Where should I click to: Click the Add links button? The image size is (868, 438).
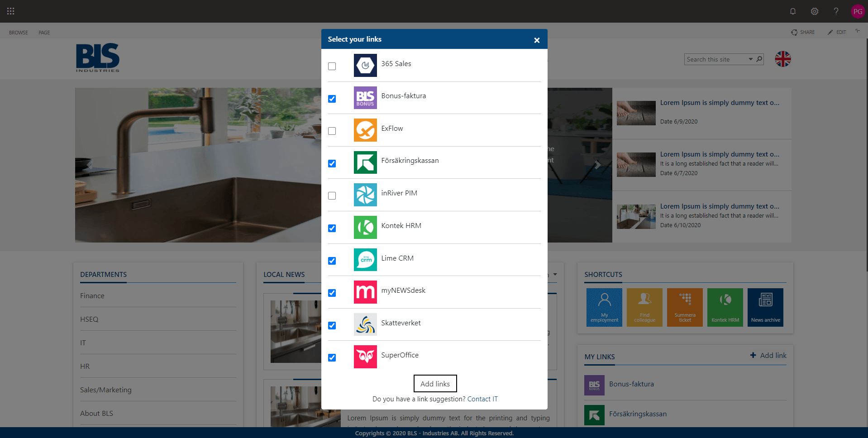[x=435, y=383]
